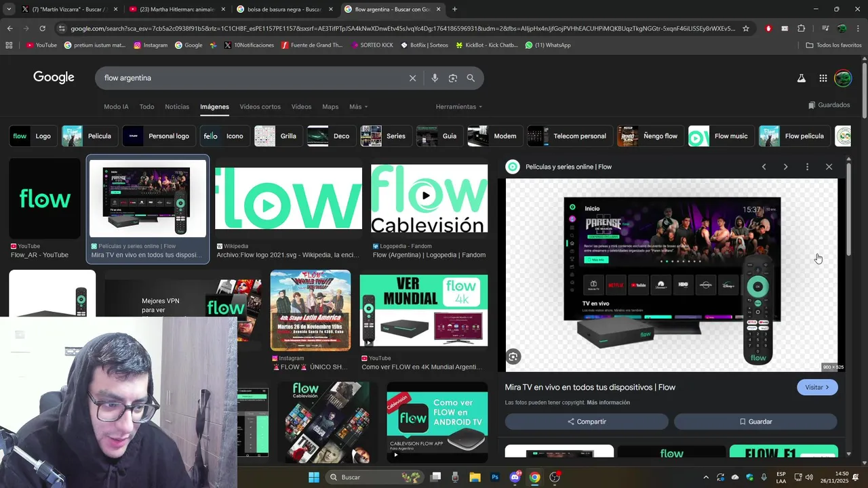Filter by Modem suggestion chip
The height and width of the screenshot is (488, 868).
click(x=494, y=136)
